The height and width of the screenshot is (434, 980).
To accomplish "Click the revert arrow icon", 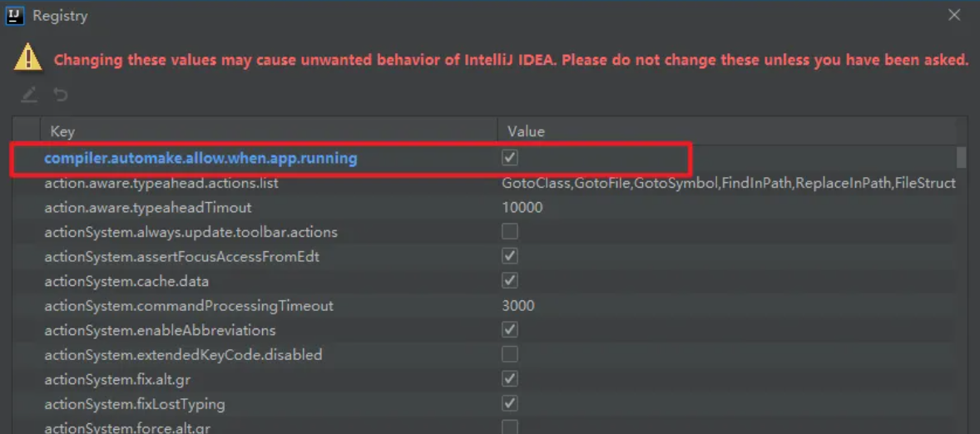I will tap(61, 95).
